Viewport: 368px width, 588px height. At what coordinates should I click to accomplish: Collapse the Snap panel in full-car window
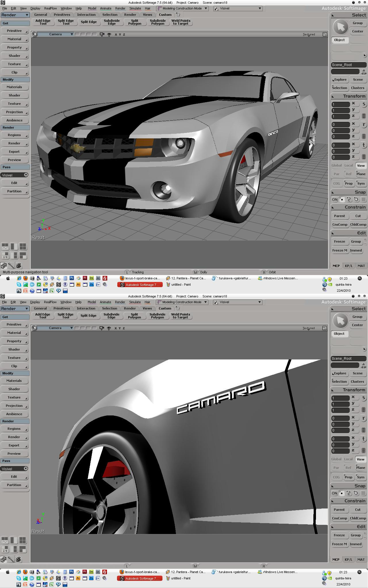point(333,192)
